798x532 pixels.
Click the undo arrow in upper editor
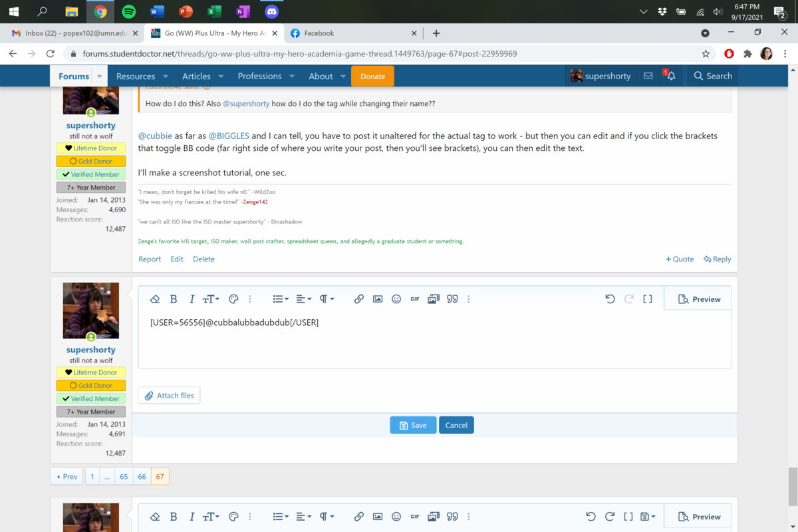pyautogui.click(x=610, y=299)
